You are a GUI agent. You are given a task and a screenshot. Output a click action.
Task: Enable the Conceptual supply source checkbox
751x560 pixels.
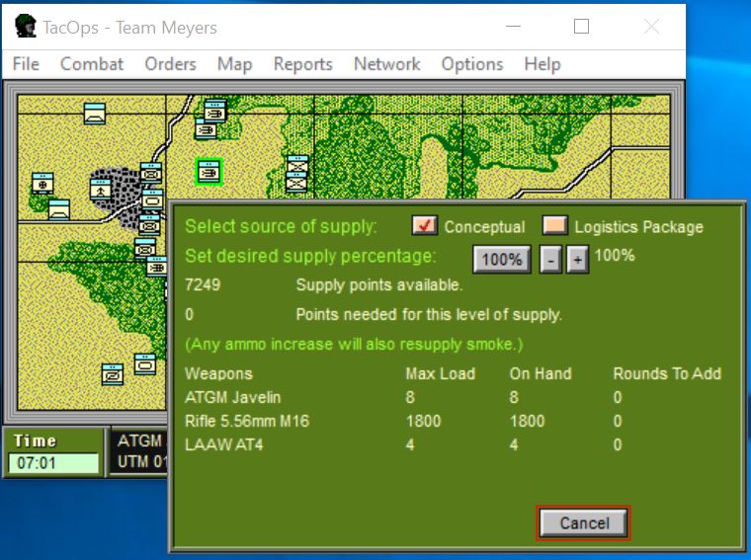[x=424, y=225]
